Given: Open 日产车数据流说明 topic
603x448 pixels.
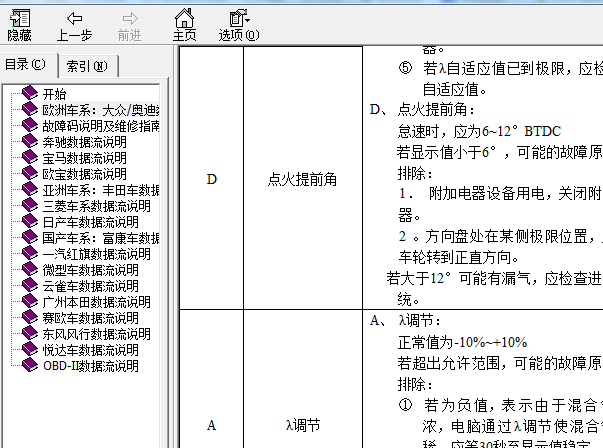Looking at the screenshot, I should (x=90, y=222).
